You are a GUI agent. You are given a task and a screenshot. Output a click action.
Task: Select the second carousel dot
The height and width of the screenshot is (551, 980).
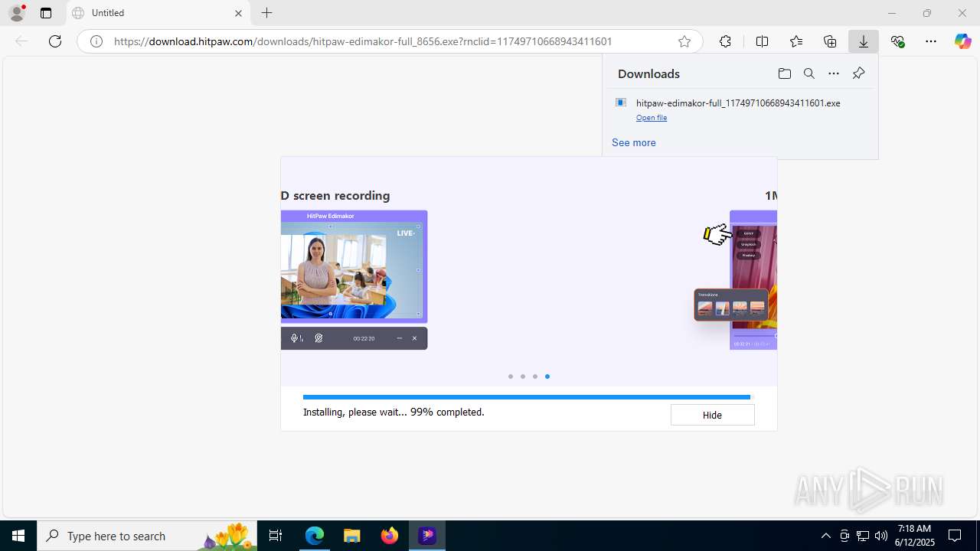pos(523,377)
